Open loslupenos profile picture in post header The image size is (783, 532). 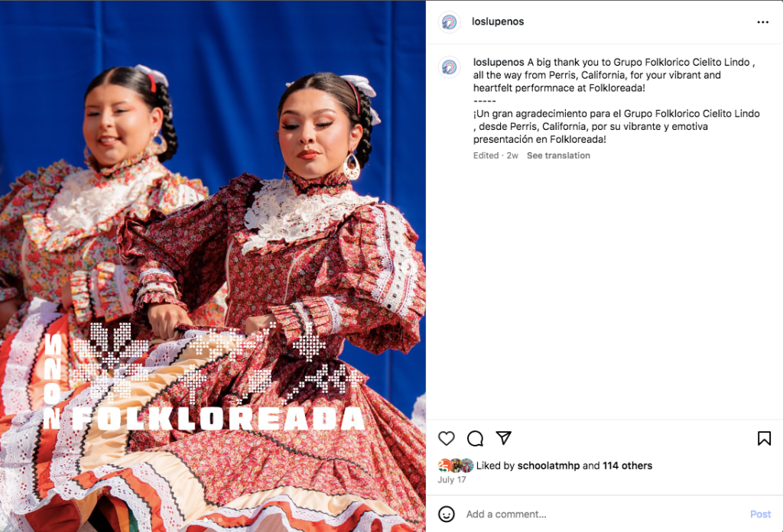coord(449,22)
